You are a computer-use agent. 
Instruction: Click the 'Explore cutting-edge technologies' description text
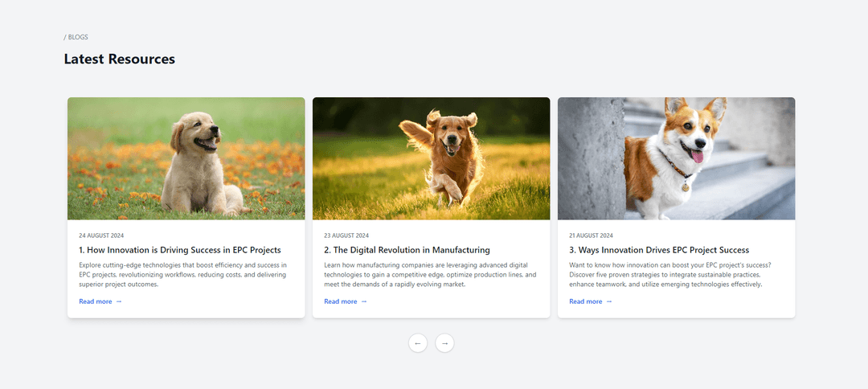182,274
